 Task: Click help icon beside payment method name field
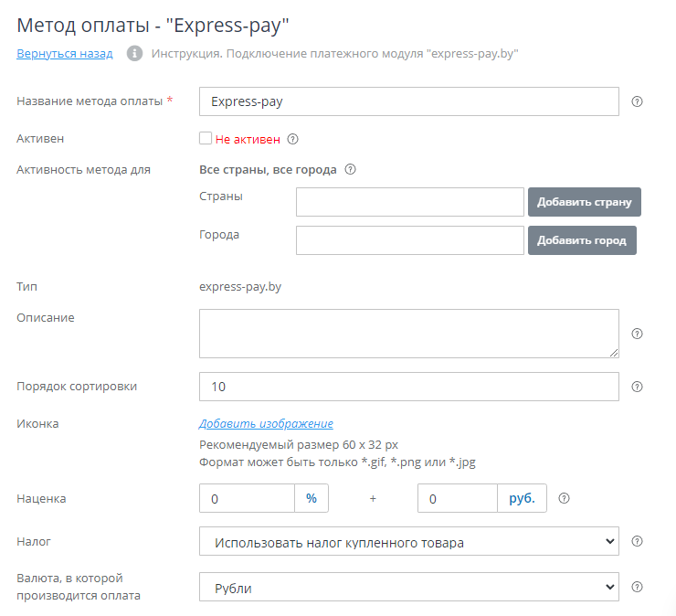click(638, 101)
